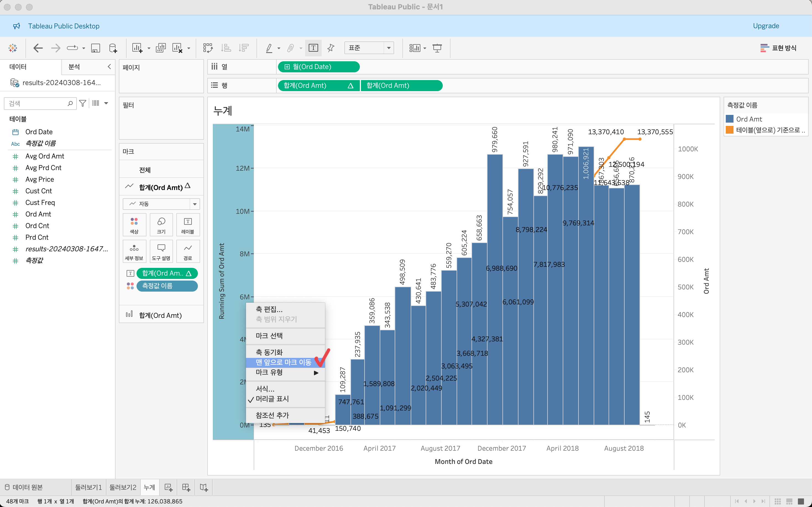This screenshot has width=812, height=507.
Task: Click the undo back arrow icon
Action: 38,48
